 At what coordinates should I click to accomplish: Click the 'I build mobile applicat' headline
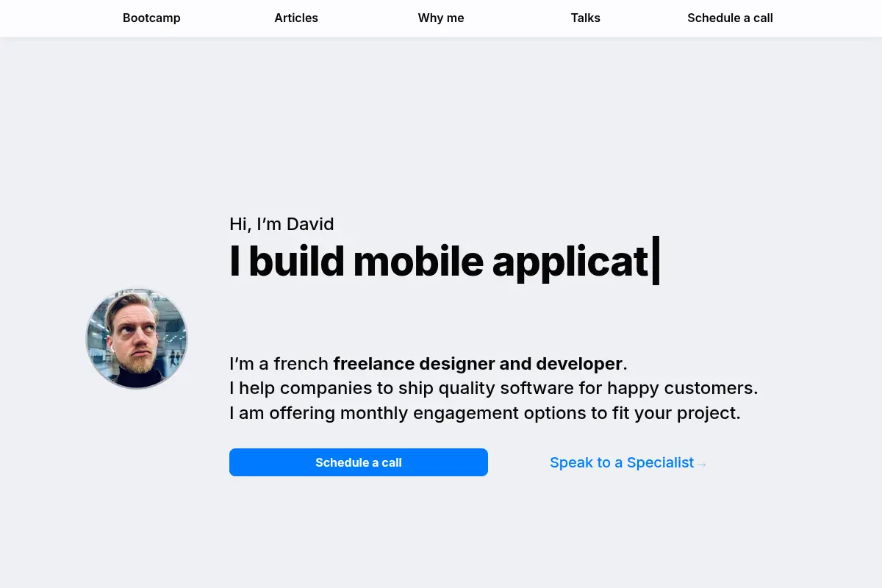(x=445, y=260)
